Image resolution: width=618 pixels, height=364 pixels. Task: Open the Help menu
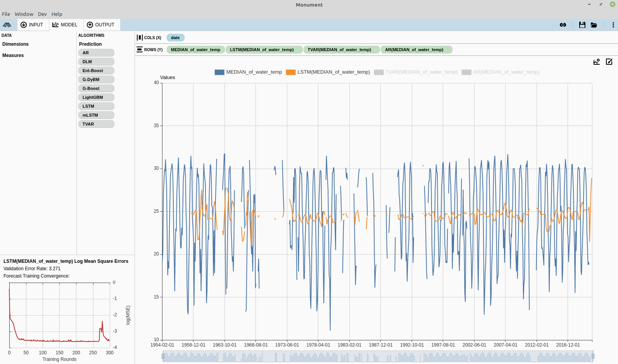point(57,14)
